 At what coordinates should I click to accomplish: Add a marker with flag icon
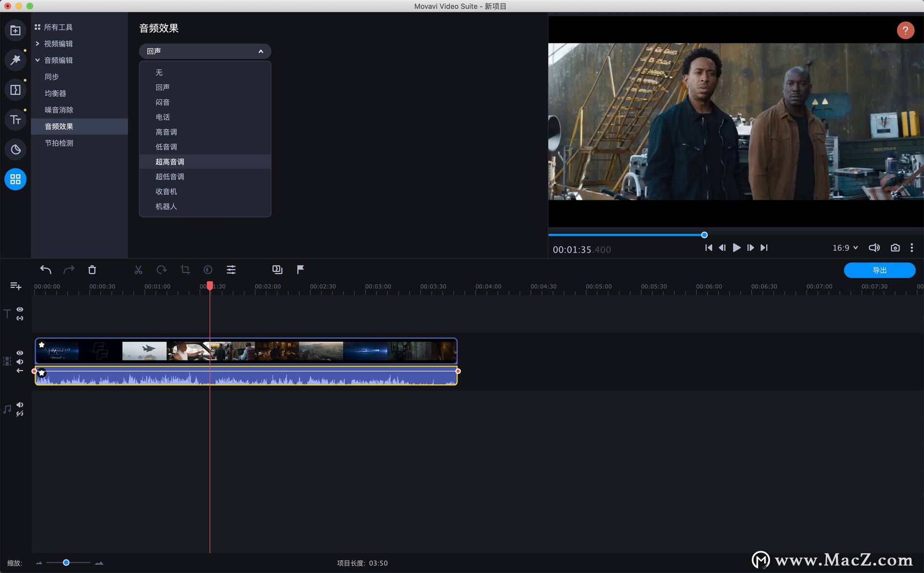click(300, 269)
